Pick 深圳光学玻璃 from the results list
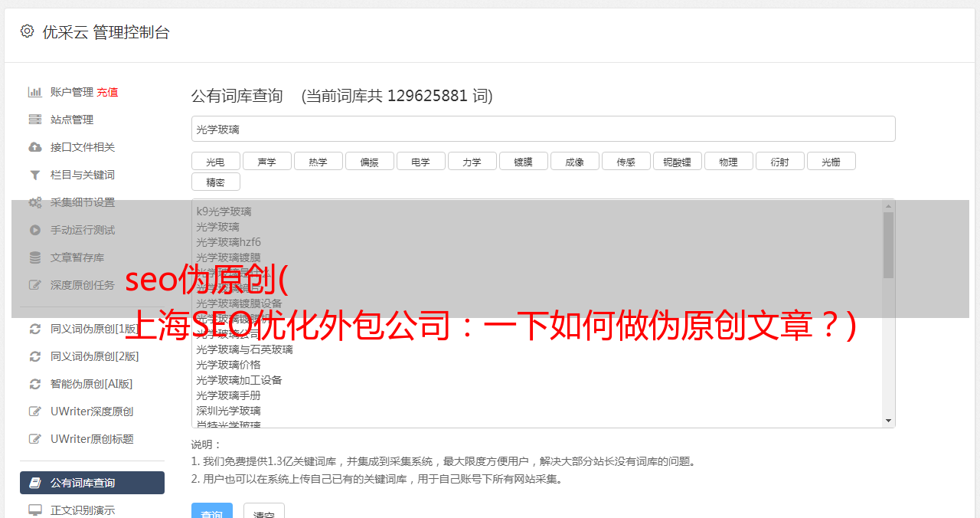This screenshot has height=518, width=980. click(x=228, y=411)
